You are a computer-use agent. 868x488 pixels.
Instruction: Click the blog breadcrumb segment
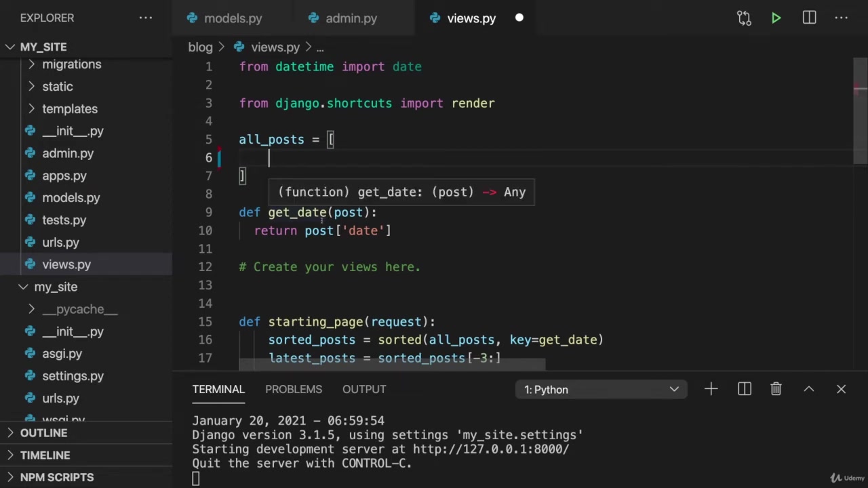(x=200, y=47)
